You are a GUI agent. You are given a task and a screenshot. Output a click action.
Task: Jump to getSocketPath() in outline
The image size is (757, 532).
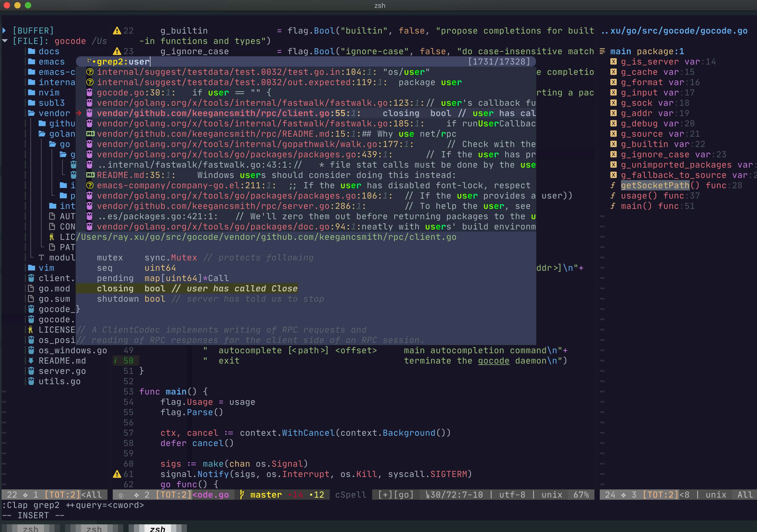click(x=655, y=185)
